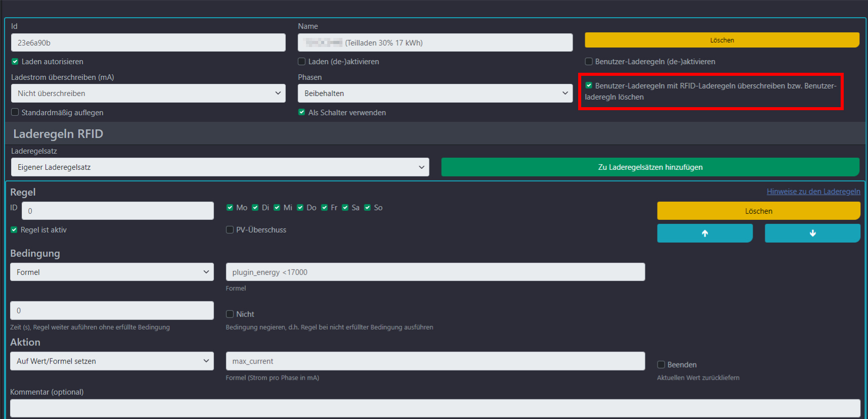This screenshot has height=419, width=868.
Task: Expand the Phasen dropdown
Action: pos(435,94)
